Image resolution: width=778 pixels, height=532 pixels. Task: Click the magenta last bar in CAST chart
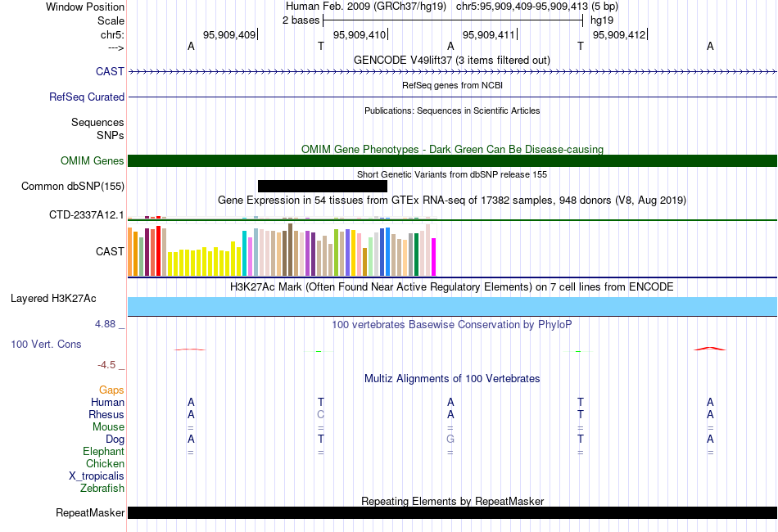click(x=433, y=257)
